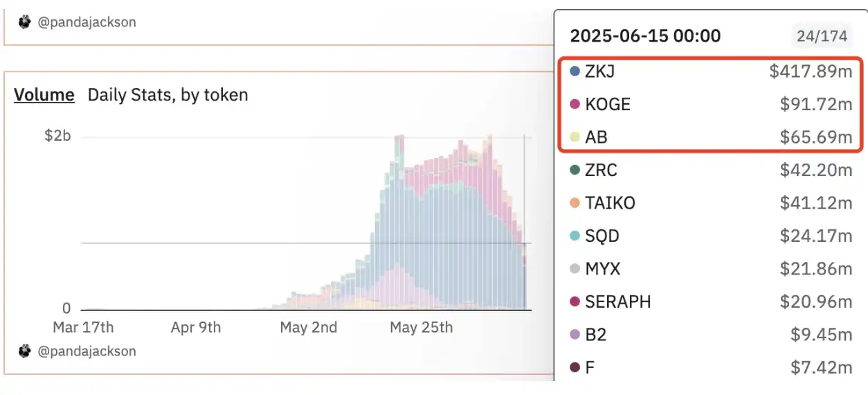Viewport: 868px width, 395px height.
Task: Click the Mar 17th x-axis label
Action: [x=83, y=327]
